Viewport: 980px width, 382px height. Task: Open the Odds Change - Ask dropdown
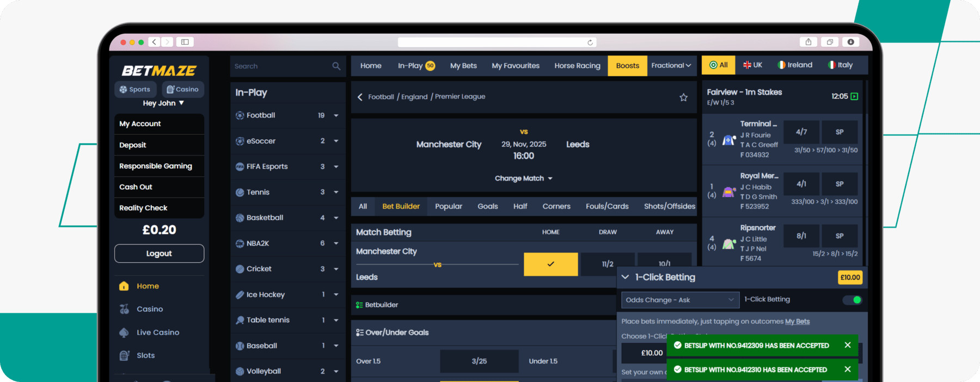680,300
